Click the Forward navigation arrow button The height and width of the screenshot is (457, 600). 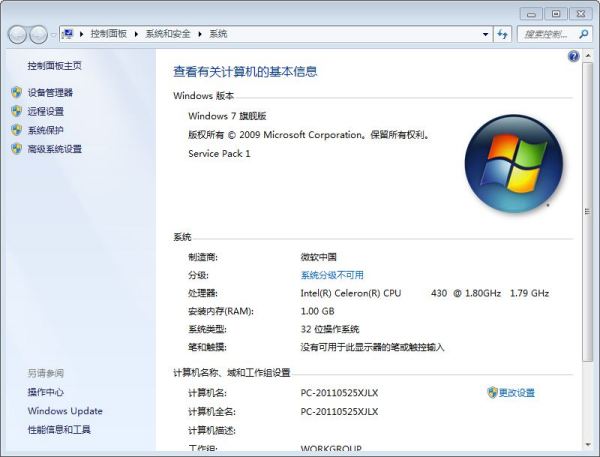38,35
